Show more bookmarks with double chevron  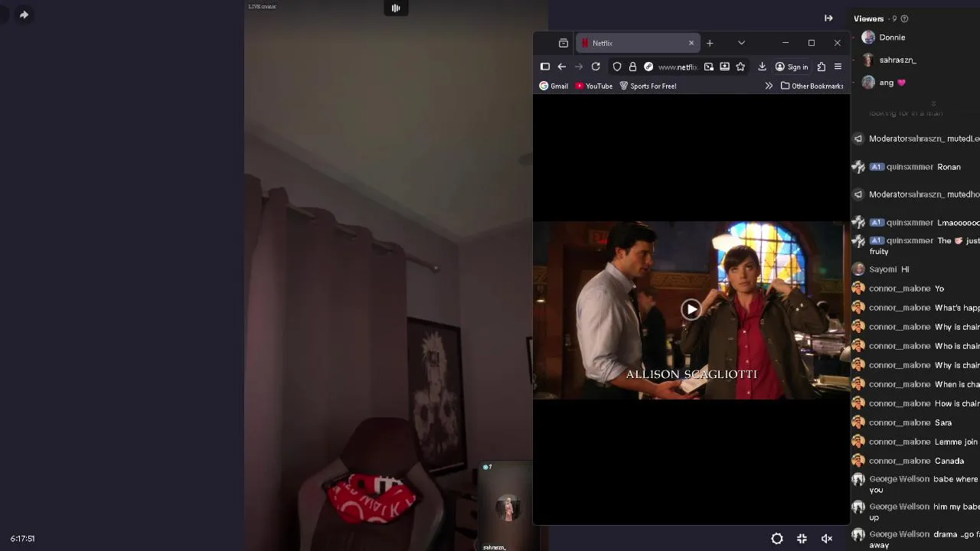click(x=769, y=86)
